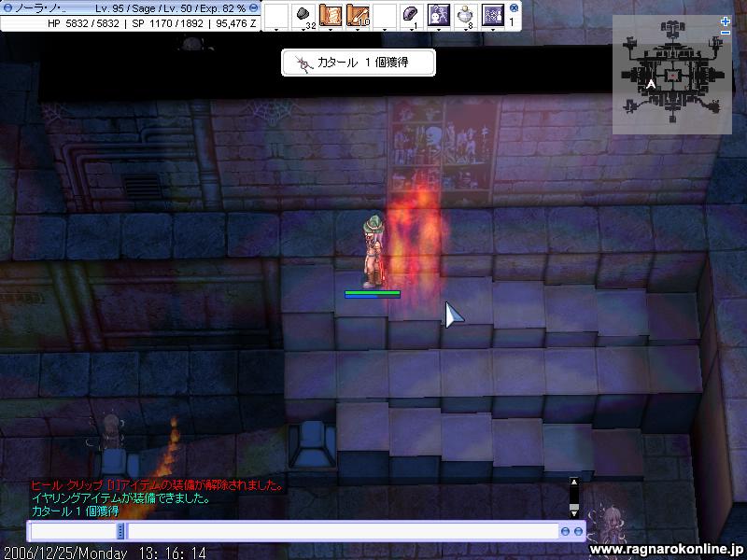Click the Sage character with green hat

pyautogui.click(x=373, y=251)
